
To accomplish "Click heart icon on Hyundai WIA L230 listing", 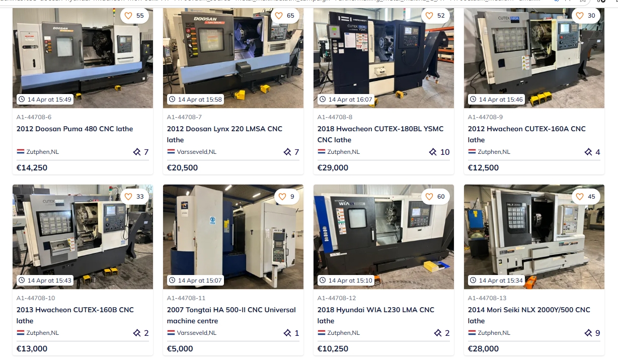I will pos(429,197).
